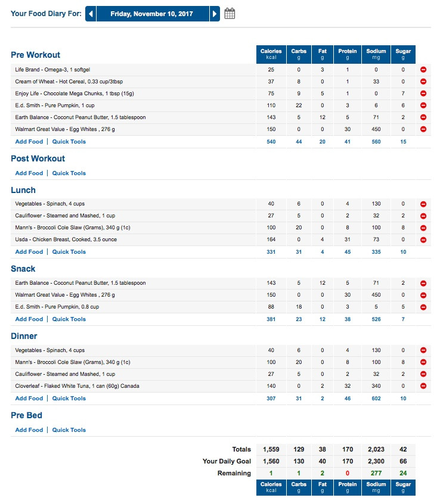Click the top Protein column header
Screen dimensions: 440x504
pos(348,54)
